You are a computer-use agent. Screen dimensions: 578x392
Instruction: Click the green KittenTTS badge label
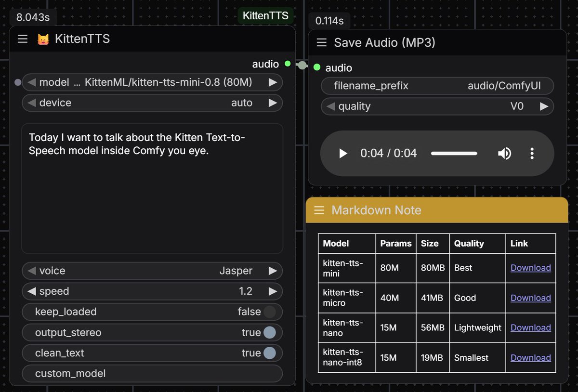point(265,15)
